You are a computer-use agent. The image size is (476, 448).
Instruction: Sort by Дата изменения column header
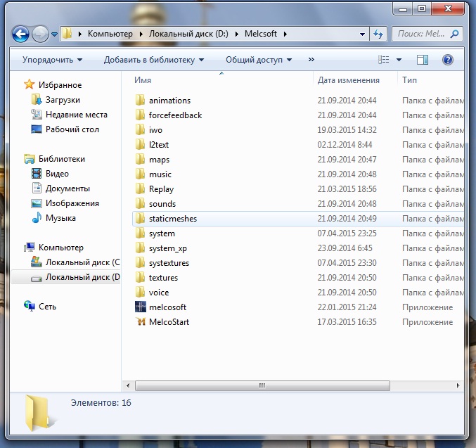pyautogui.click(x=348, y=80)
